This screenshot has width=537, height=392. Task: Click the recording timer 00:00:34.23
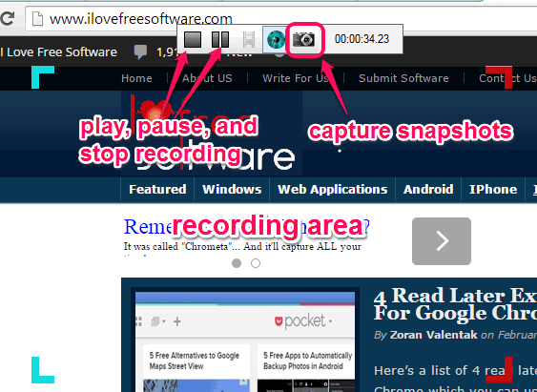point(362,39)
